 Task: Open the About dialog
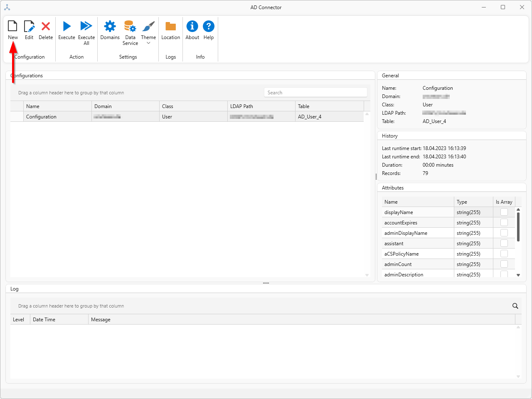coord(192,30)
